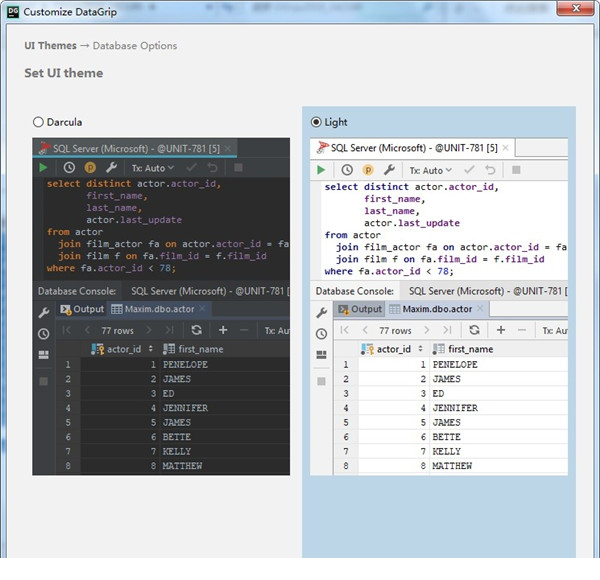This screenshot has height=580, width=600.
Task: Click the Darcula preview thumbnail image
Action: tap(161, 306)
